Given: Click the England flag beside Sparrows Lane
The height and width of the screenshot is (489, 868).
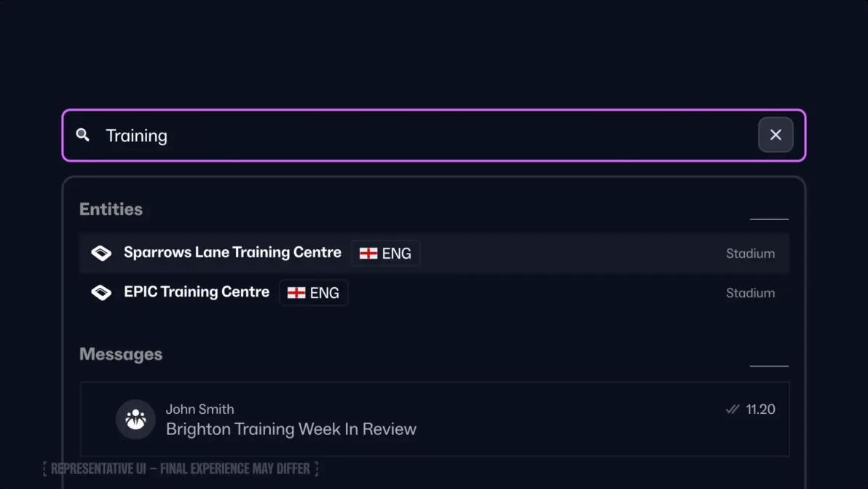Looking at the screenshot, I should 368,254.
